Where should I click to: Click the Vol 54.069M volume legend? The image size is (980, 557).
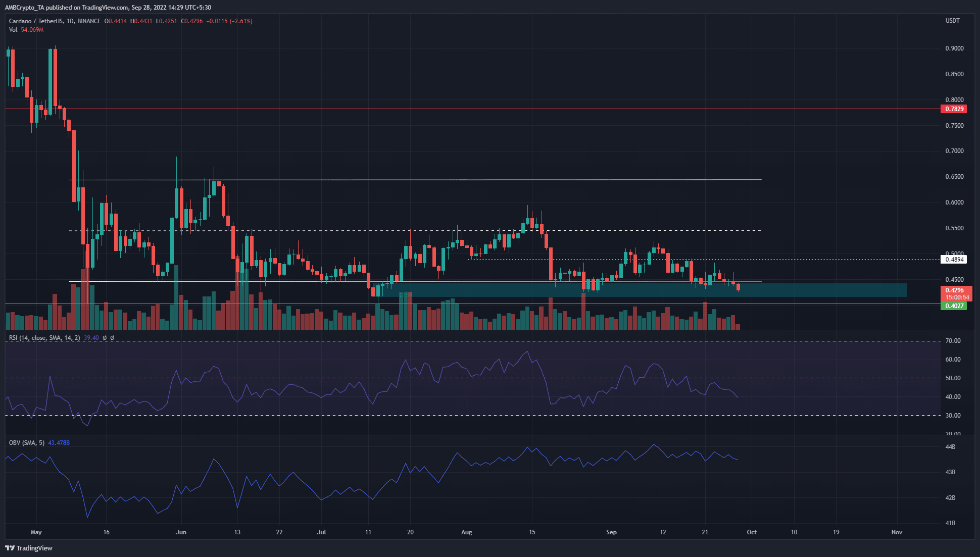click(x=26, y=30)
